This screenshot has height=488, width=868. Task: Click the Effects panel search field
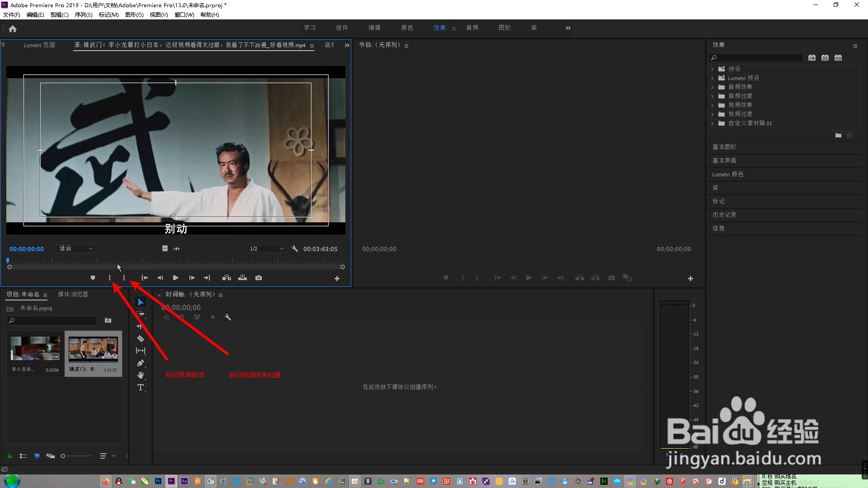click(x=756, y=58)
